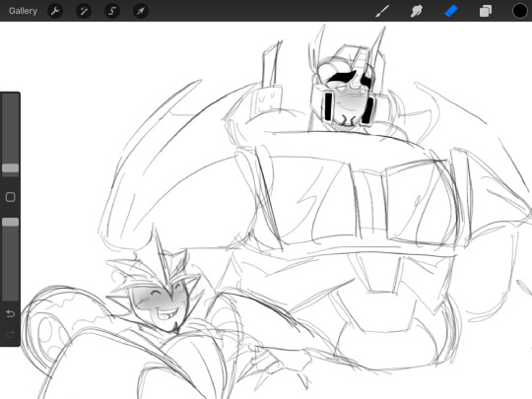The height and width of the screenshot is (399, 532).
Task: Adjust the brush size slider handle
Action: click(11, 167)
